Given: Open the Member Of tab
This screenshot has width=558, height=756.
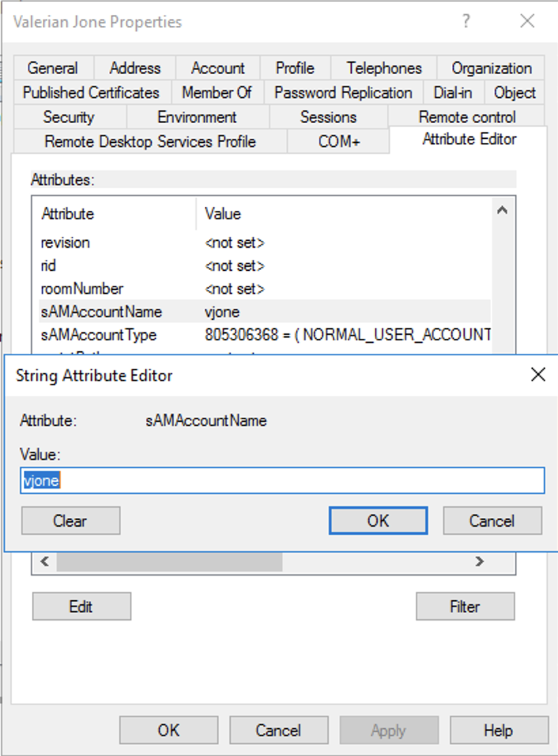Looking at the screenshot, I should [x=217, y=93].
